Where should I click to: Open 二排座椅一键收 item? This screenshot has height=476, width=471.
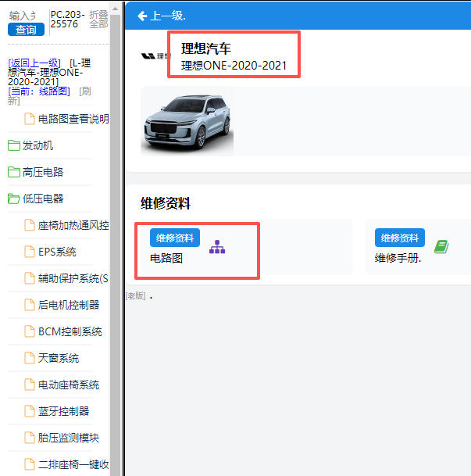[73, 464]
